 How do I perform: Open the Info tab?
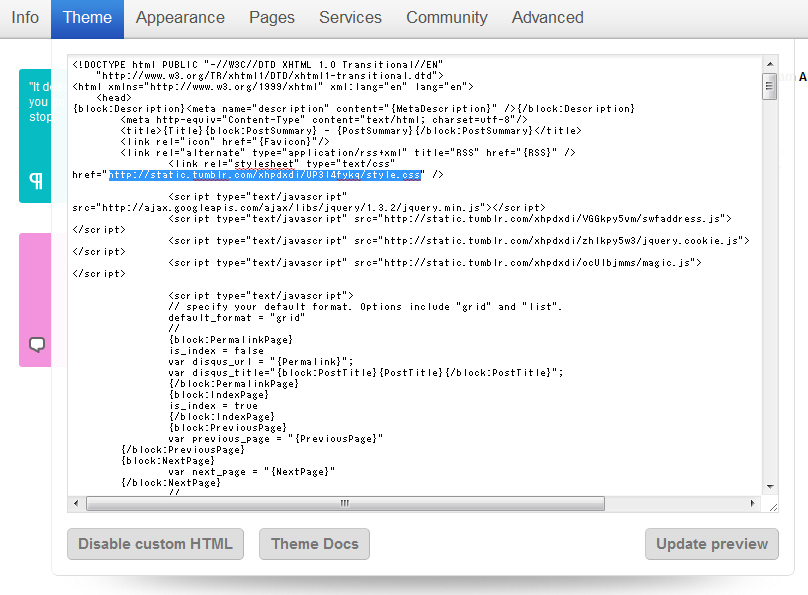point(25,18)
